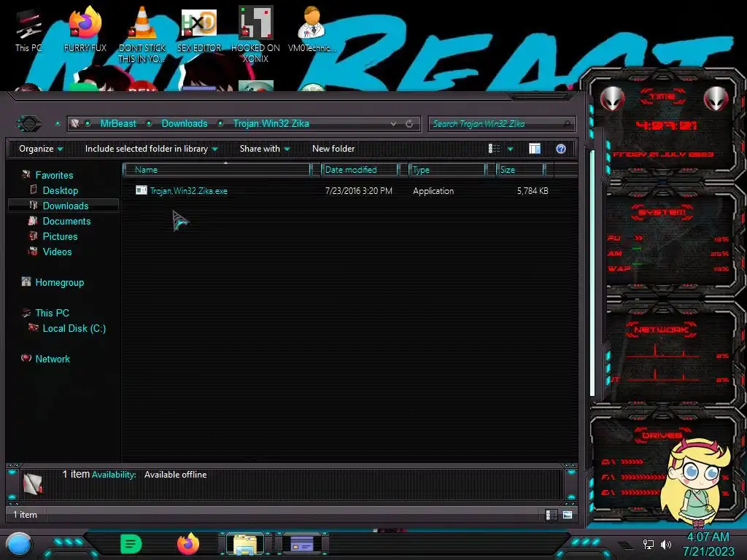Open the address bar history dropdown
The width and height of the screenshot is (747, 560).
(393, 124)
